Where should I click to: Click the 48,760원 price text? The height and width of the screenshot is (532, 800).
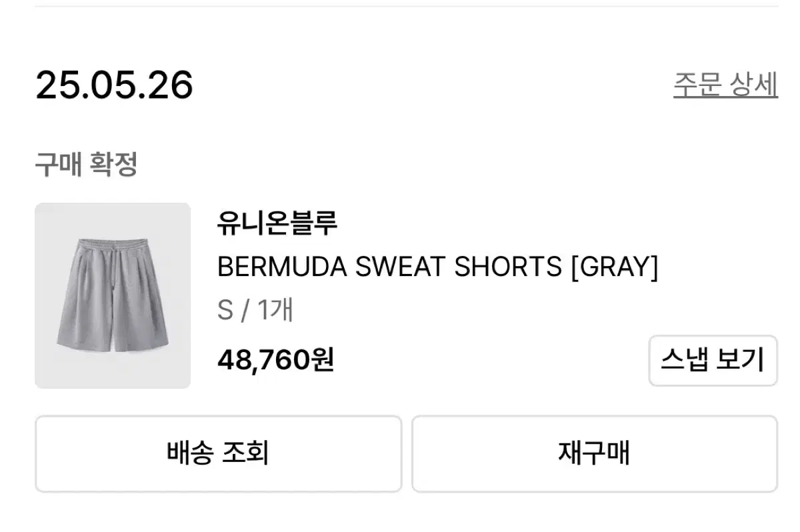click(x=275, y=361)
